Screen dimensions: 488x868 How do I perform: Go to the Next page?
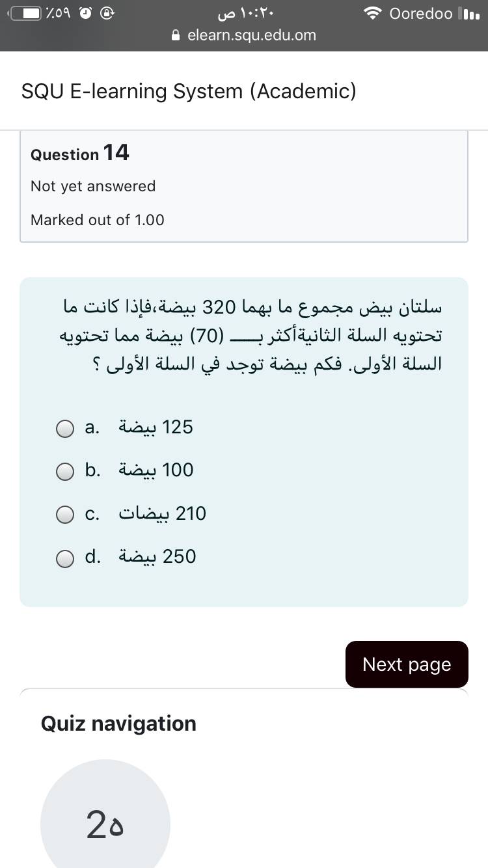(x=406, y=664)
